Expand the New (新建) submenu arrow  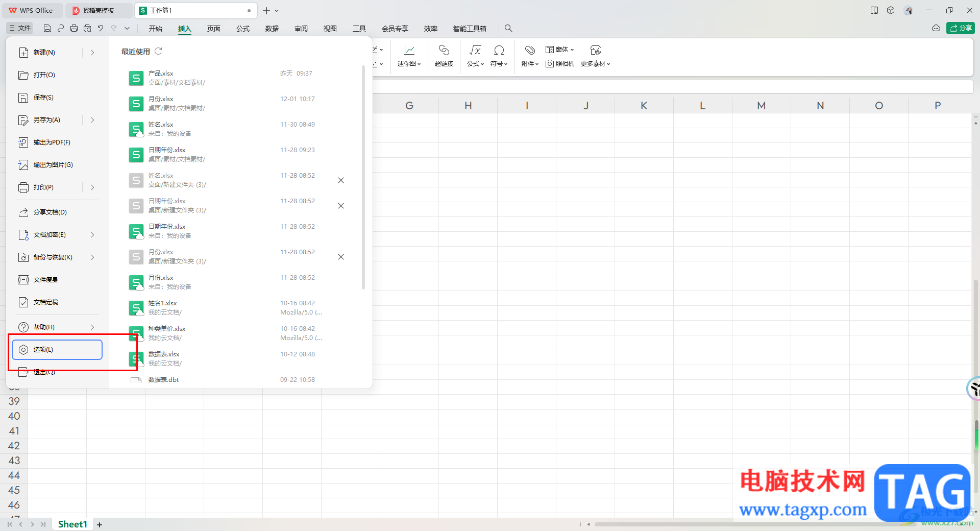coord(92,53)
